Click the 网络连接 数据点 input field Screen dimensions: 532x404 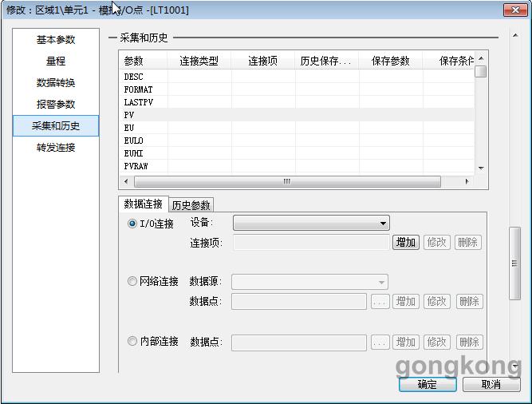point(299,301)
